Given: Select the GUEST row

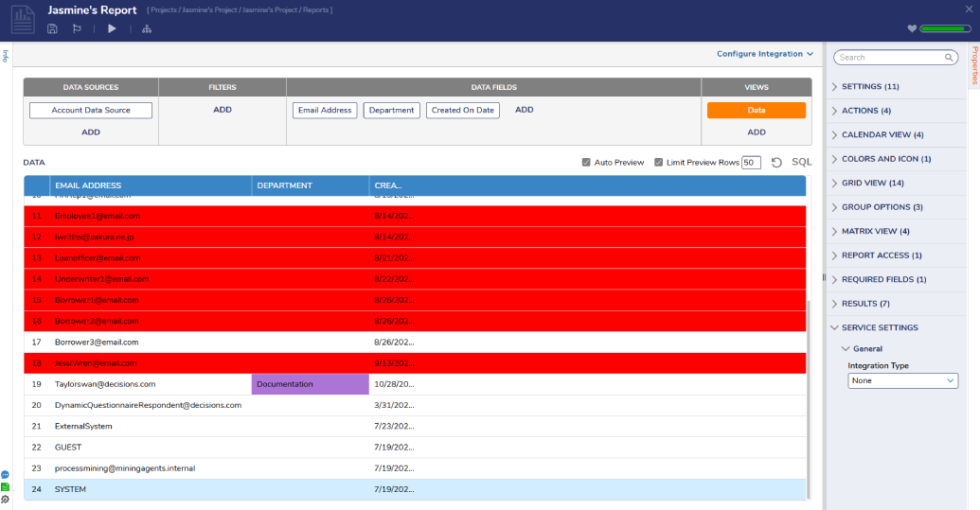Looking at the screenshot, I should [x=415, y=448].
